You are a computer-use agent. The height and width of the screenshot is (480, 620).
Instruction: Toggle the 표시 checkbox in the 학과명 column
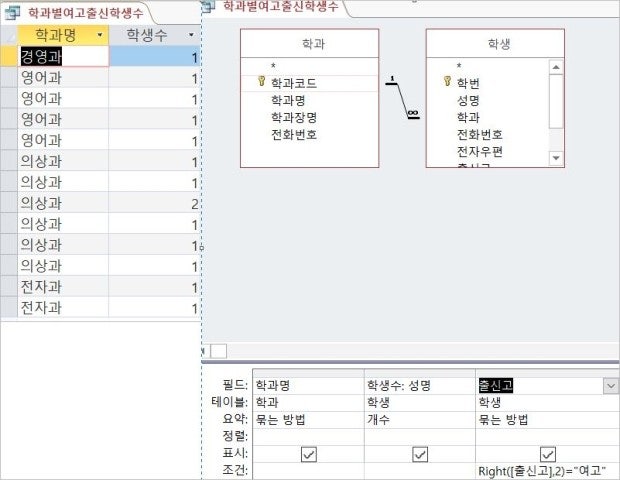[x=308, y=454]
